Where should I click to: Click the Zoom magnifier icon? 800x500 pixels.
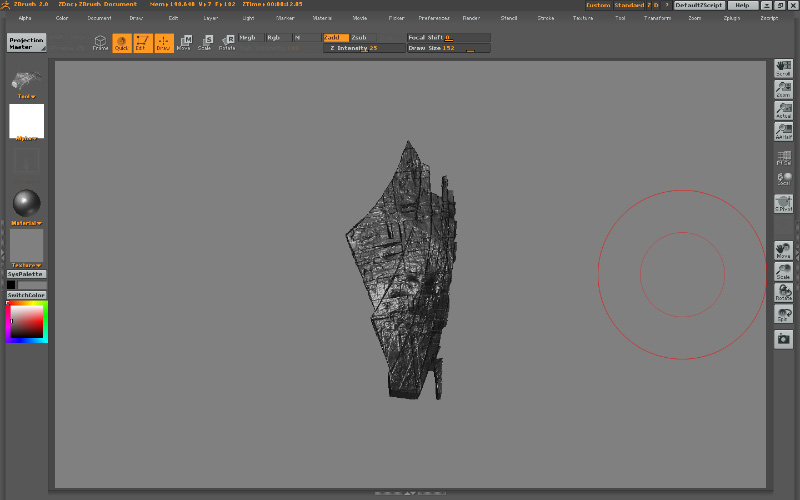(784, 89)
